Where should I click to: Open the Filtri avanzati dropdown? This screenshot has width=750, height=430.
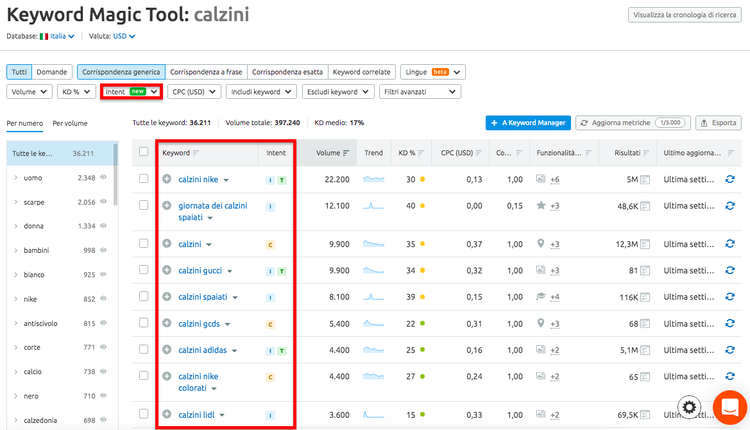[x=419, y=92]
